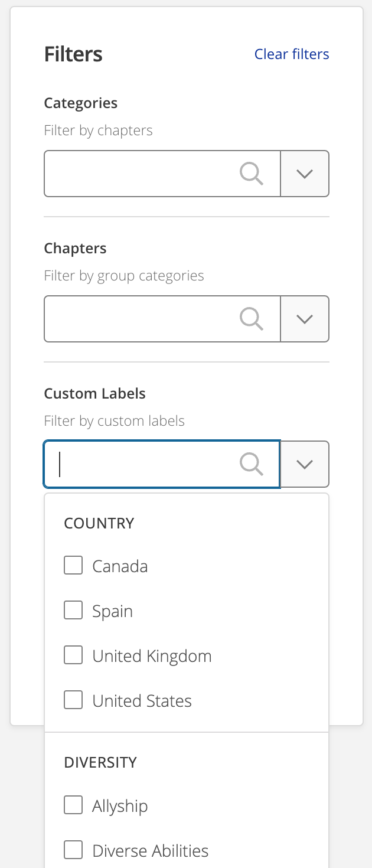Click the search icon in Categories field
Image resolution: width=372 pixels, height=868 pixels.
point(252,174)
